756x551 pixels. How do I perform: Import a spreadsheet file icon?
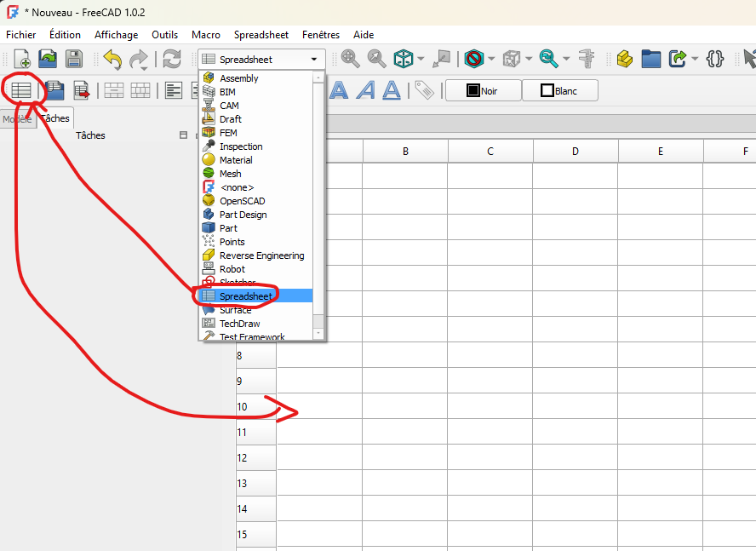55,90
